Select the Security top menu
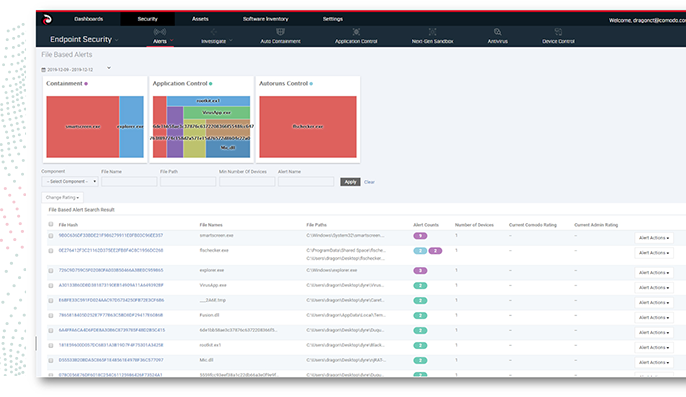 click(x=147, y=19)
